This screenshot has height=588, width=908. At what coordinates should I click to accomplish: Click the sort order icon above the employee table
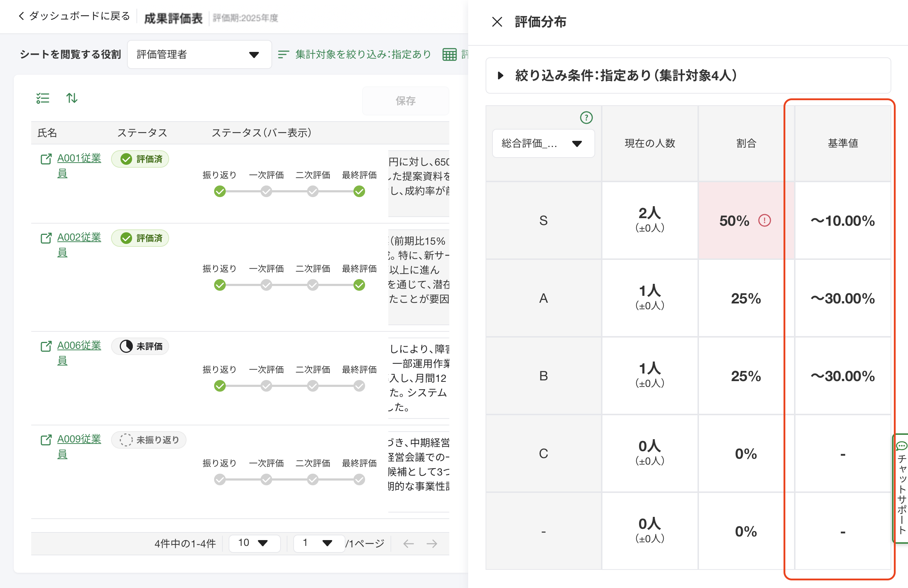pyautogui.click(x=72, y=98)
